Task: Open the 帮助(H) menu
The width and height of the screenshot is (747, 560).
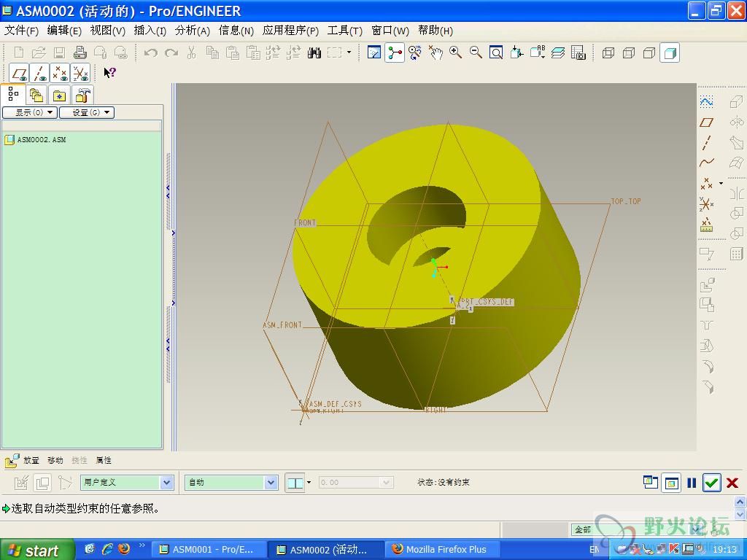Action: point(436,31)
